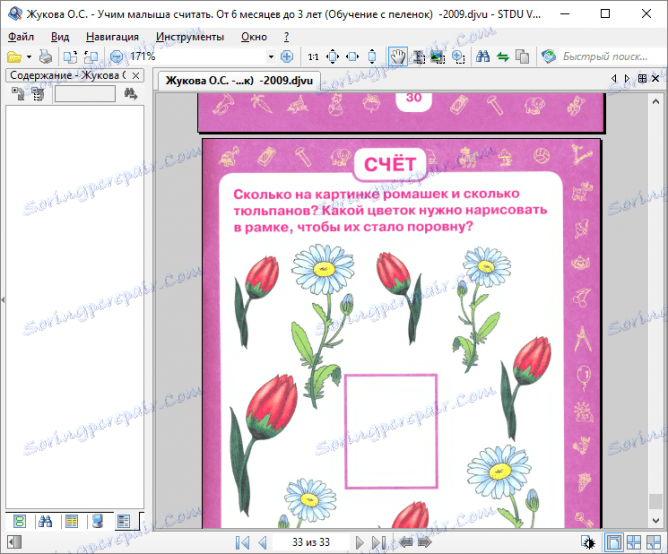Select the image selection tool
Viewport: 668px width, 554px height.
point(438,57)
